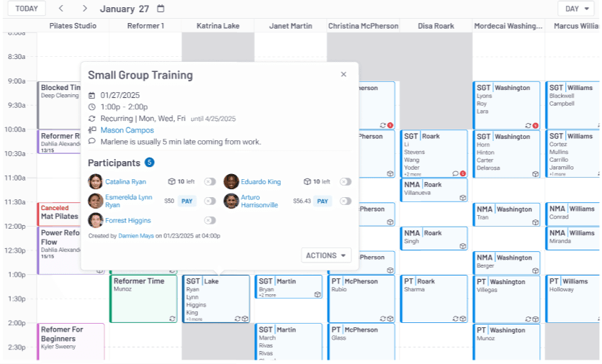
Task: Expand the ACTIONS dropdown menu
Action: (x=327, y=255)
